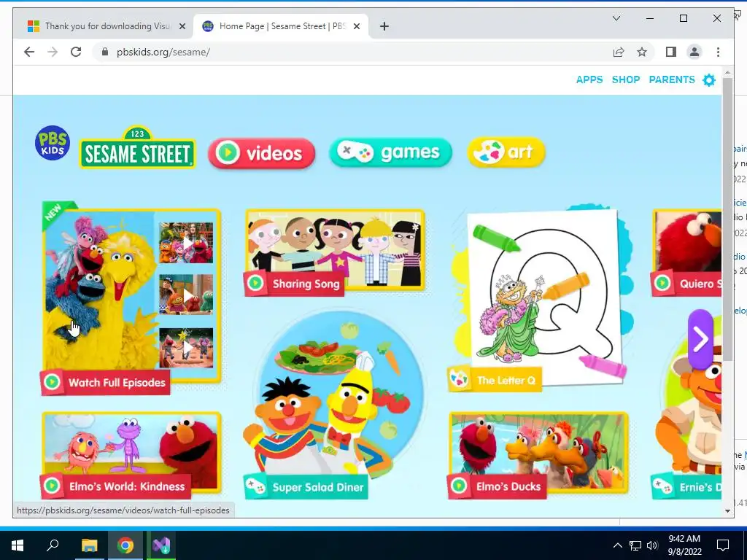Open the videos section button

click(x=262, y=153)
